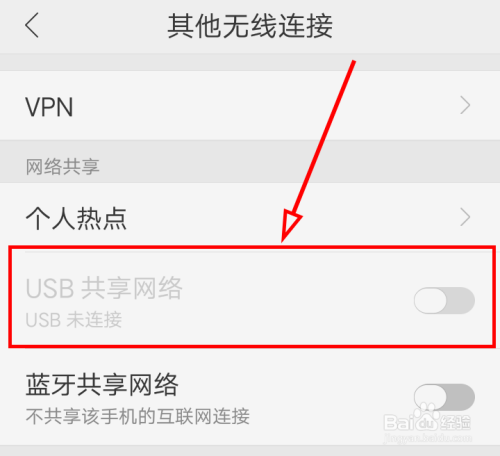Click the red highlight box border

[x=252, y=247]
